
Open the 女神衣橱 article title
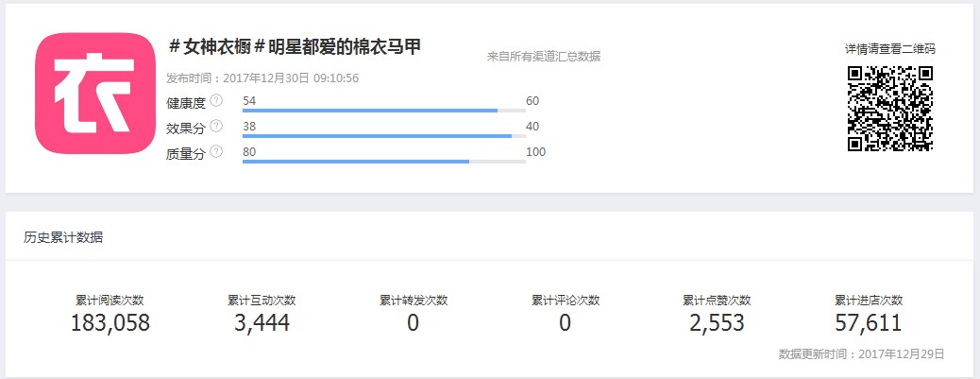(295, 46)
